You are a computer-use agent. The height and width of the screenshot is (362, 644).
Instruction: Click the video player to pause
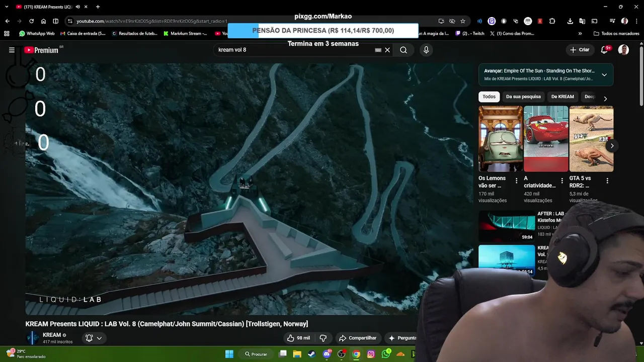tap(249, 189)
